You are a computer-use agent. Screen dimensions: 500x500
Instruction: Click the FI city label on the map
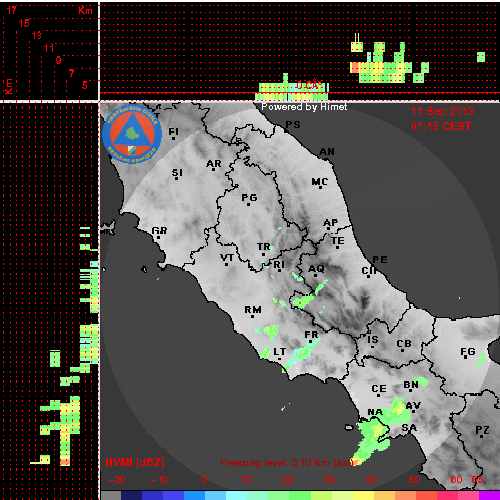tap(174, 132)
